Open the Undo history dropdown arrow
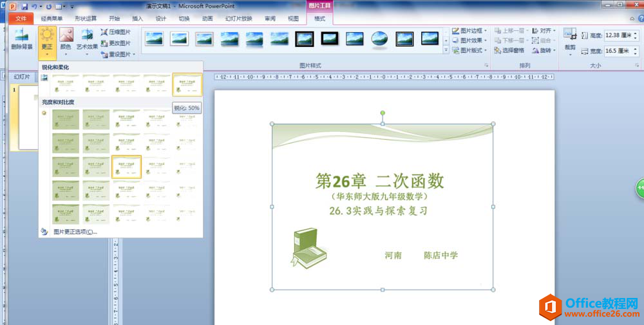Screen dimensions: 644x325 [x=40, y=7]
